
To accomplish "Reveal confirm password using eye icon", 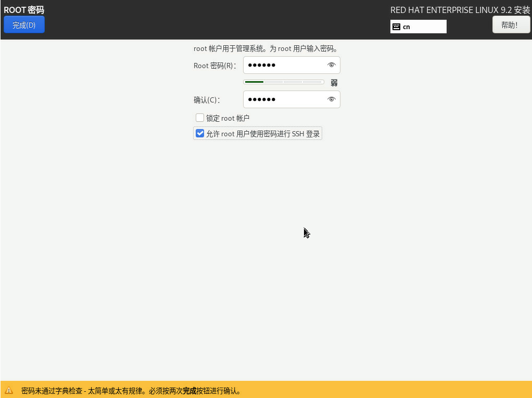I will coord(331,99).
